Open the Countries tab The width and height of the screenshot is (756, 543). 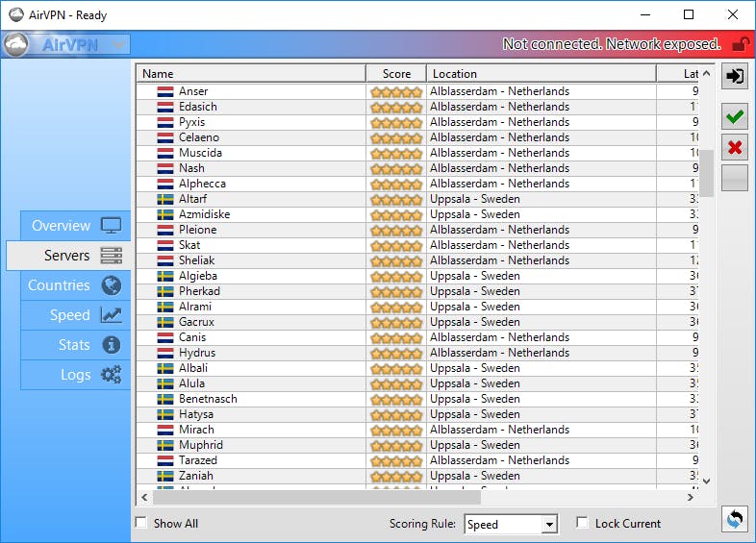tap(76, 285)
